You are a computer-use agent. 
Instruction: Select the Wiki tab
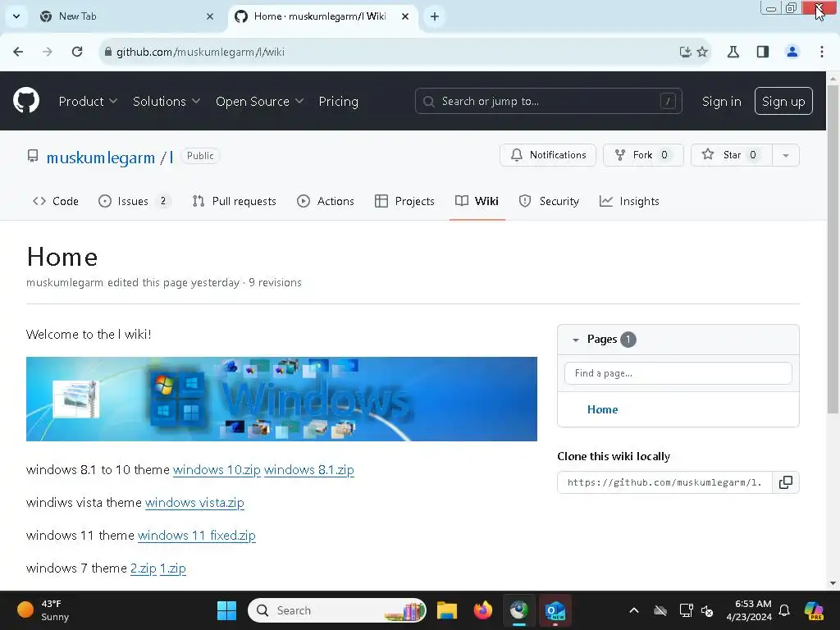[x=477, y=202]
